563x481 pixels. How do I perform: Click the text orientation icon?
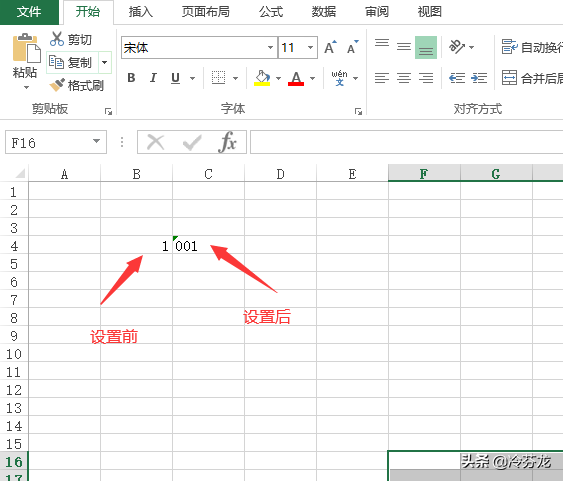coord(456,47)
